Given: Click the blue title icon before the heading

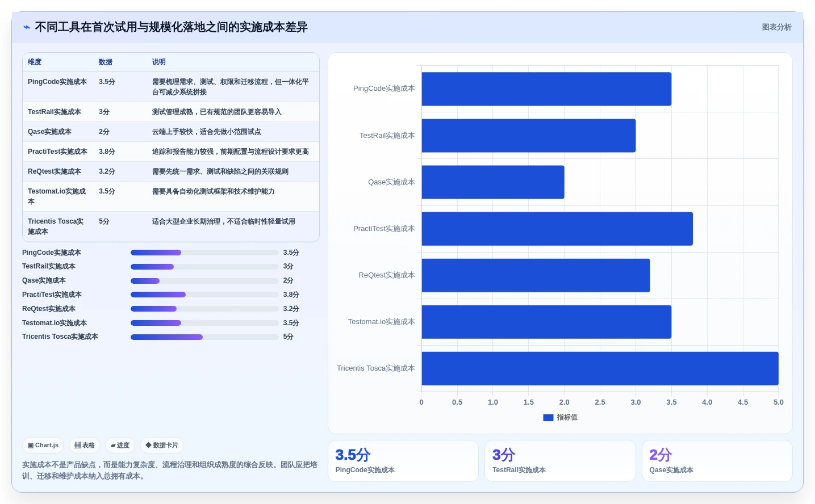Looking at the screenshot, I should coord(27,27).
